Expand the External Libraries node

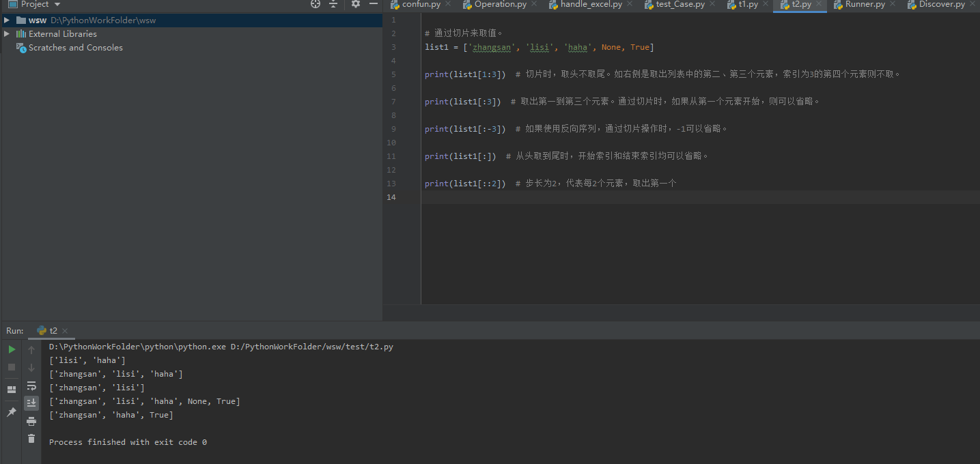[5, 33]
